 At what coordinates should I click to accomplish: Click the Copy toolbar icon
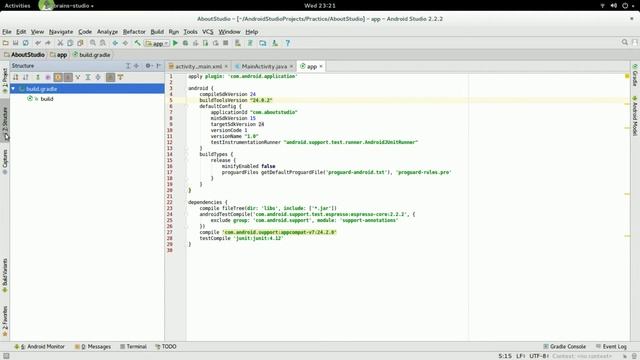click(x=70, y=43)
